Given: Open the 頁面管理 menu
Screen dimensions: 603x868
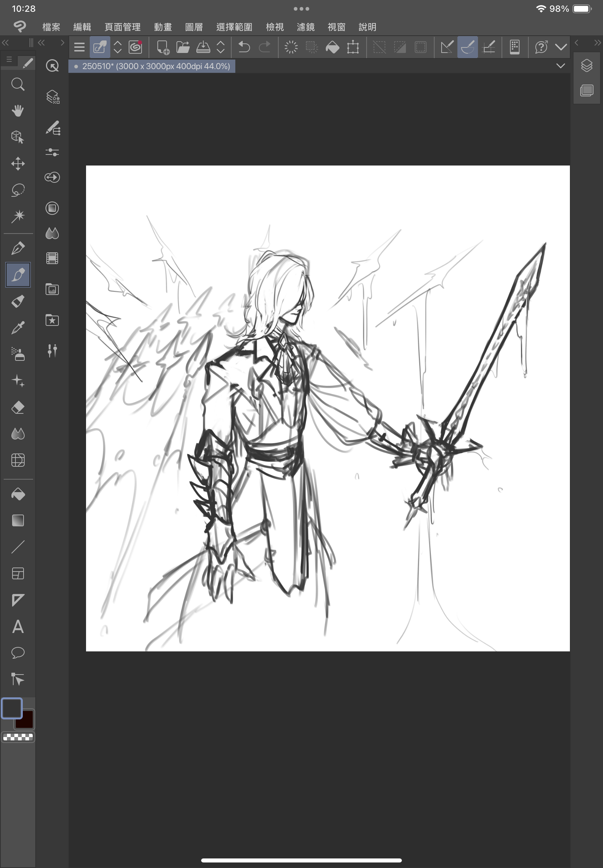Looking at the screenshot, I should point(122,27).
